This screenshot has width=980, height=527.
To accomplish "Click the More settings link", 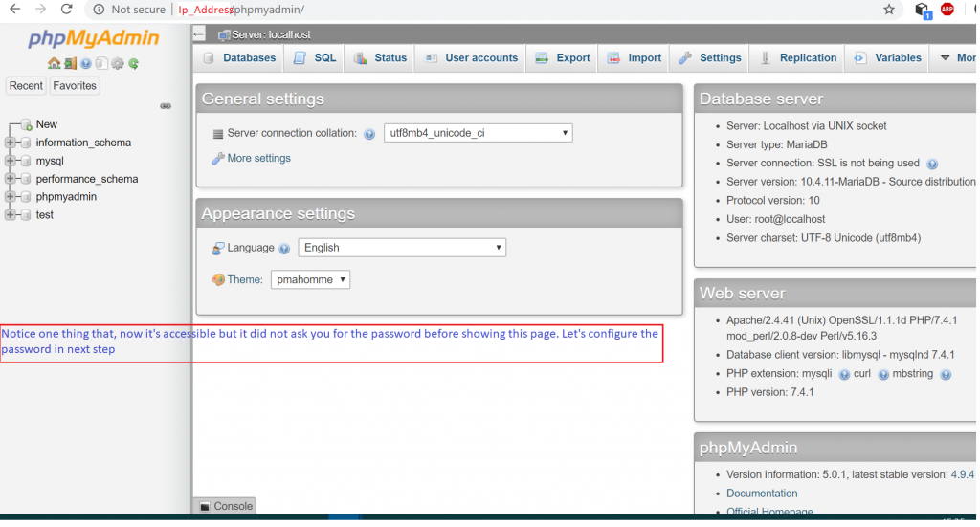I will pyautogui.click(x=258, y=159).
